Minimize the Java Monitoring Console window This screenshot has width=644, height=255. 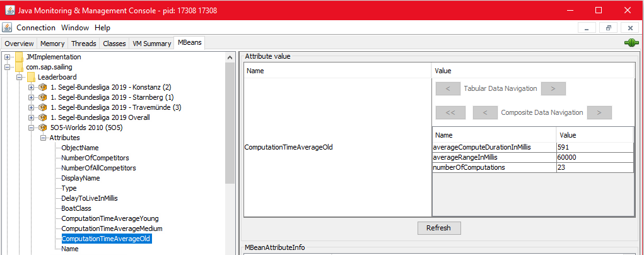(x=571, y=10)
